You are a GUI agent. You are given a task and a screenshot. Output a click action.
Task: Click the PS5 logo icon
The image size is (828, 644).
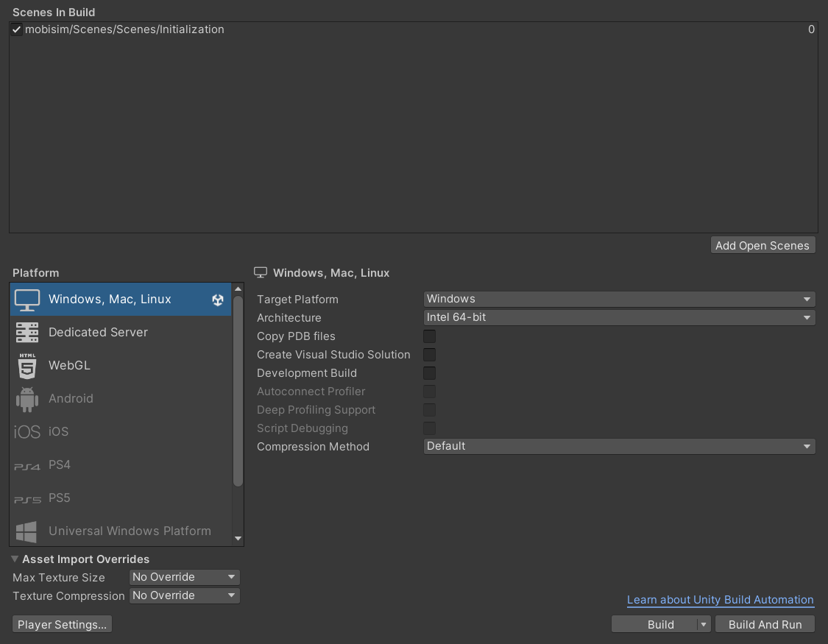click(x=27, y=499)
